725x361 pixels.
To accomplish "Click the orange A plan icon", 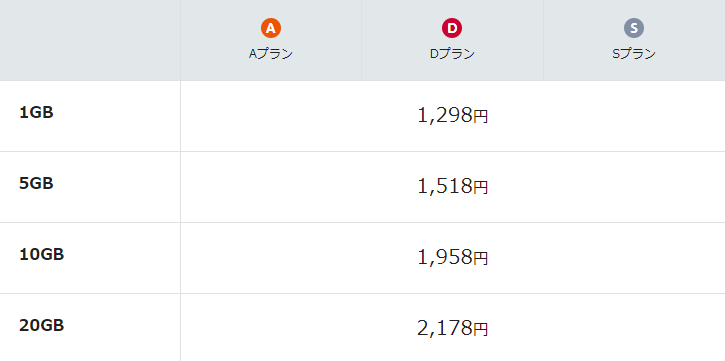I will pos(270,28).
